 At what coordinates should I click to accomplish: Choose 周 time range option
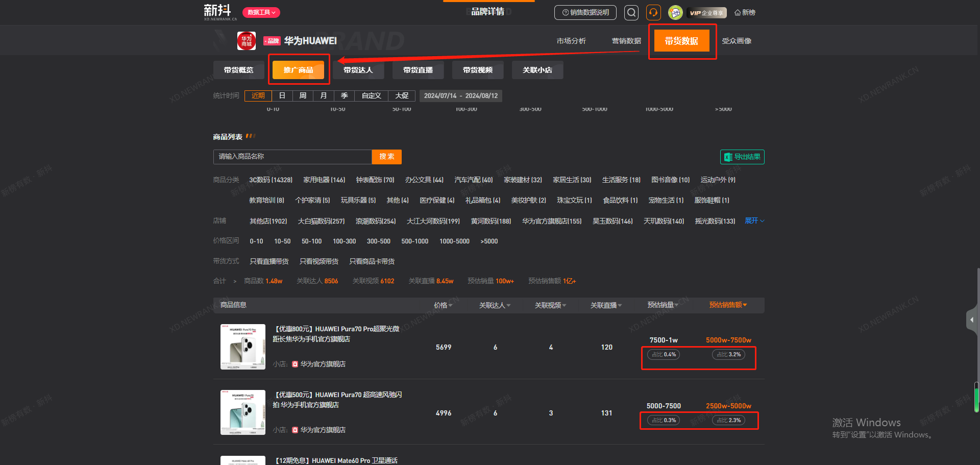(x=303, y=96)
